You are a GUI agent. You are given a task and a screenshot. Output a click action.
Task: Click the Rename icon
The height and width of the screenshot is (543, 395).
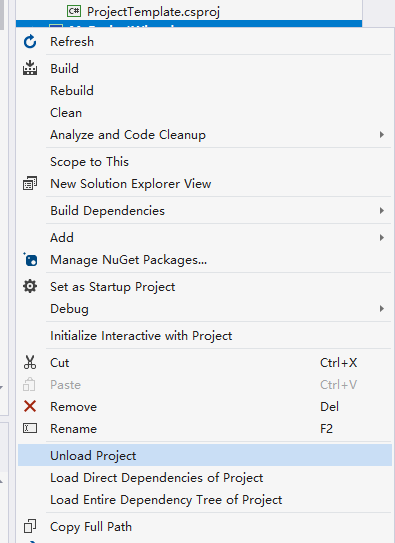[x=30, y=428]
